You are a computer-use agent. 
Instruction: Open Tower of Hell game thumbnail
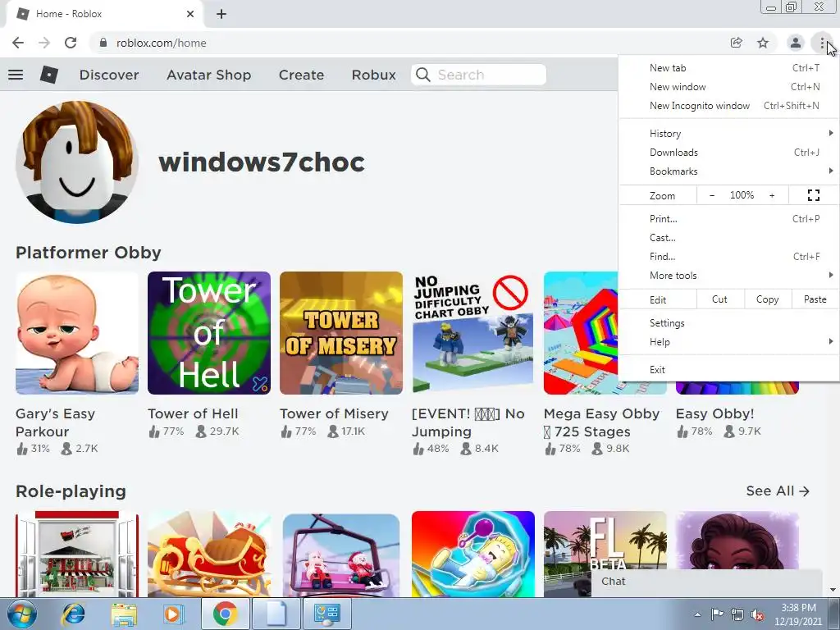209,333
